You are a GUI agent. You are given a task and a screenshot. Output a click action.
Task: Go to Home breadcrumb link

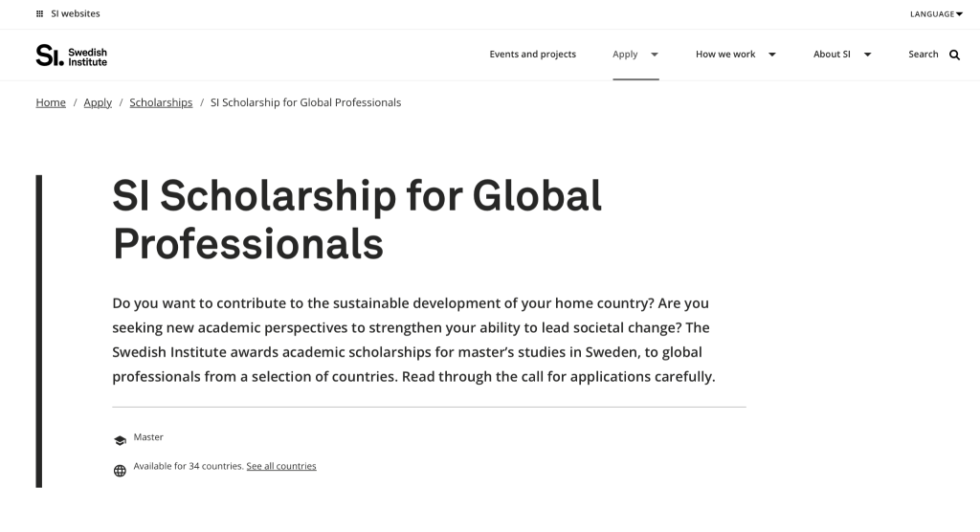(x=51, y=102)
